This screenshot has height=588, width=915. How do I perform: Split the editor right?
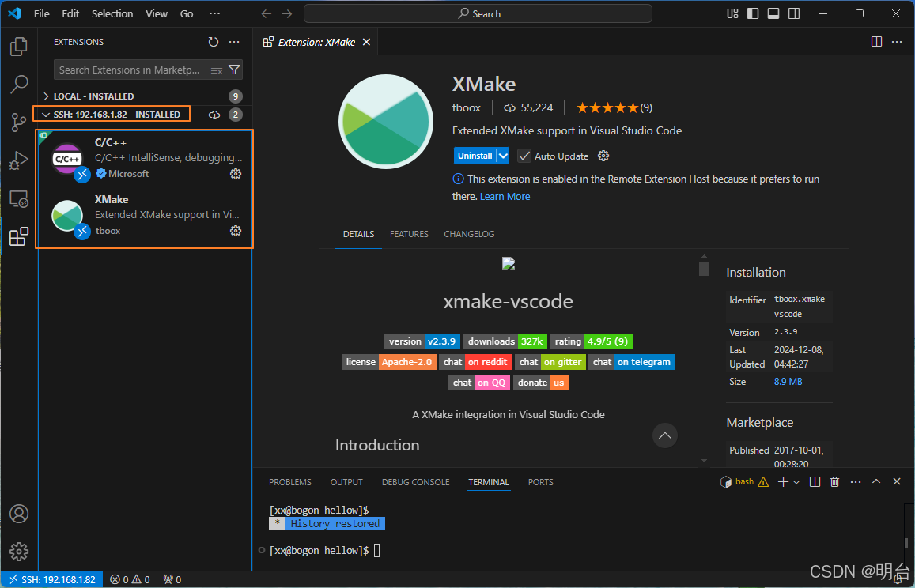coord(876,42)
